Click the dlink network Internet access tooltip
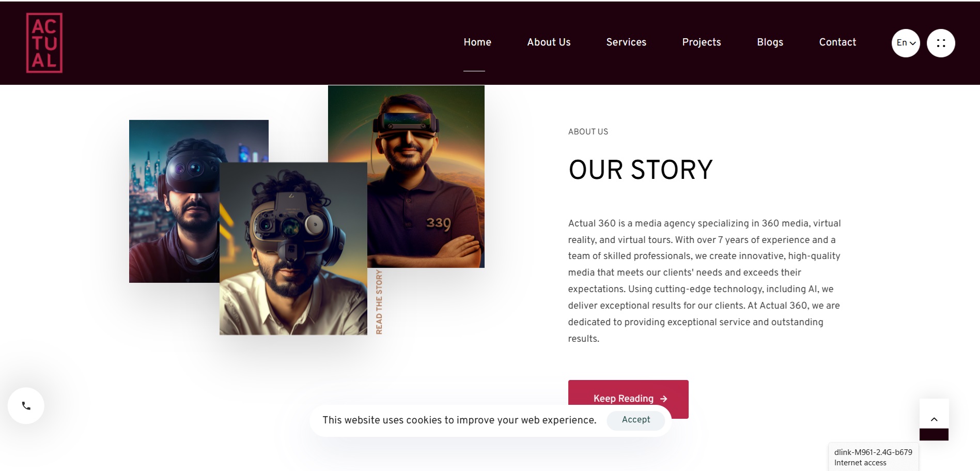This screenshot has height=471, width=980. coord(873,457)
